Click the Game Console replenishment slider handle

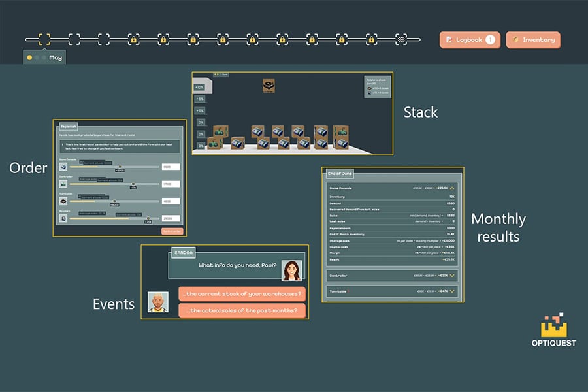coord(120,167)
